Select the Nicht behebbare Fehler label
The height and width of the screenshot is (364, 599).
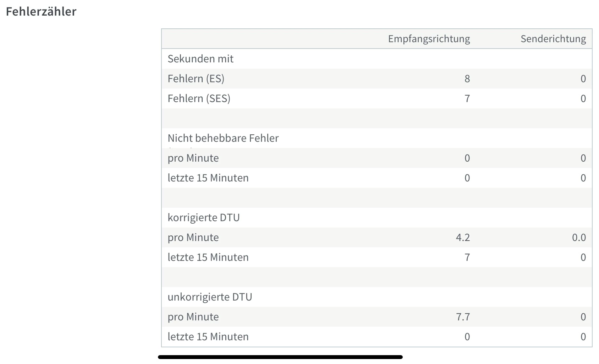223,138
